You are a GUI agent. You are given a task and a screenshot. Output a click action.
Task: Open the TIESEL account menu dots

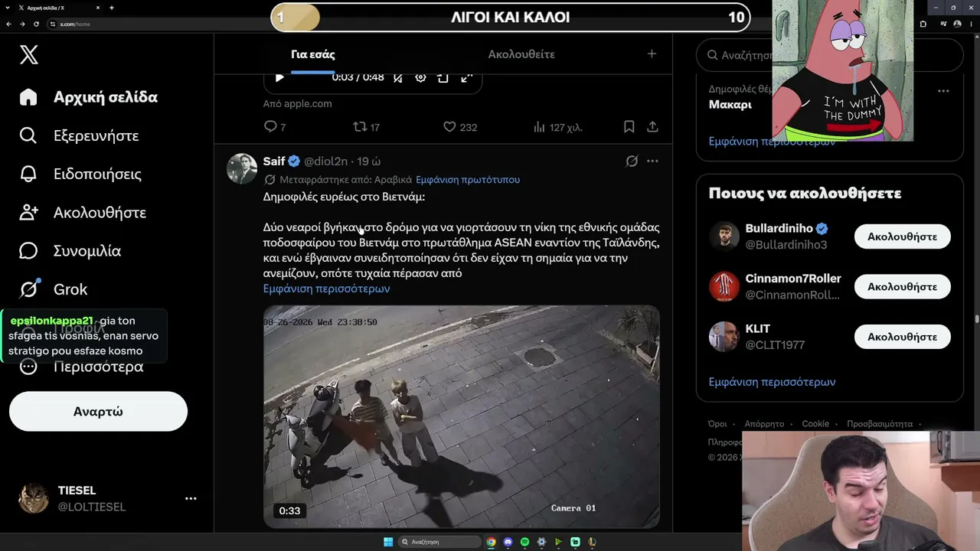pos(191,498)
